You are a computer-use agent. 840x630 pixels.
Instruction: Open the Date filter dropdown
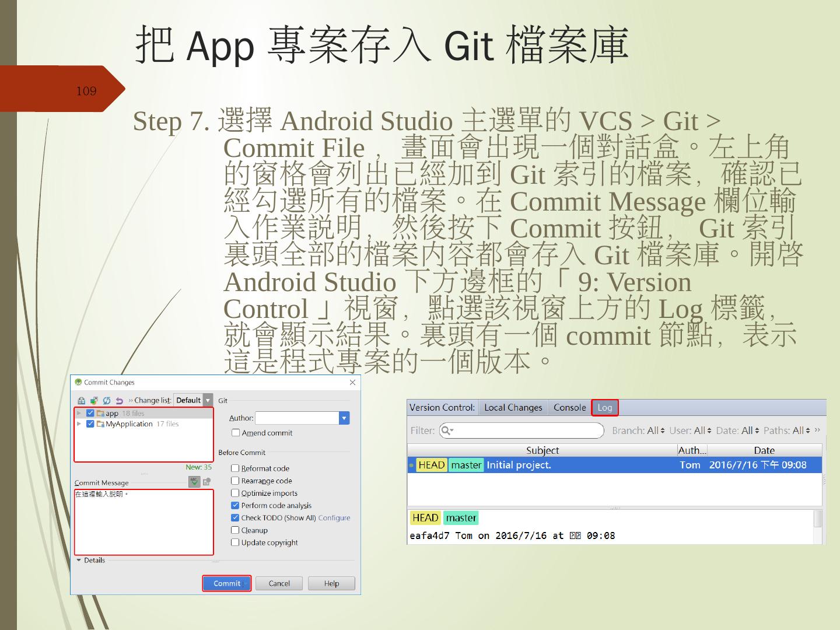[737, 430]
